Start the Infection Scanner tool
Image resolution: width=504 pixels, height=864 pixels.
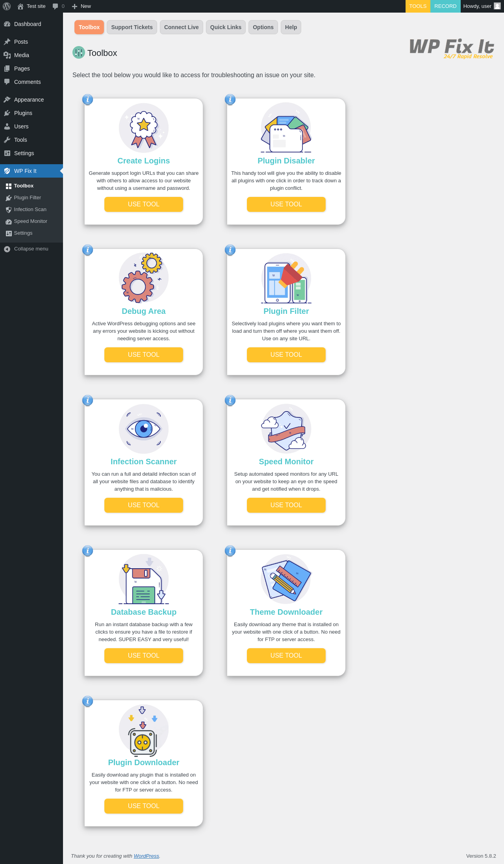tap(144, 505)
